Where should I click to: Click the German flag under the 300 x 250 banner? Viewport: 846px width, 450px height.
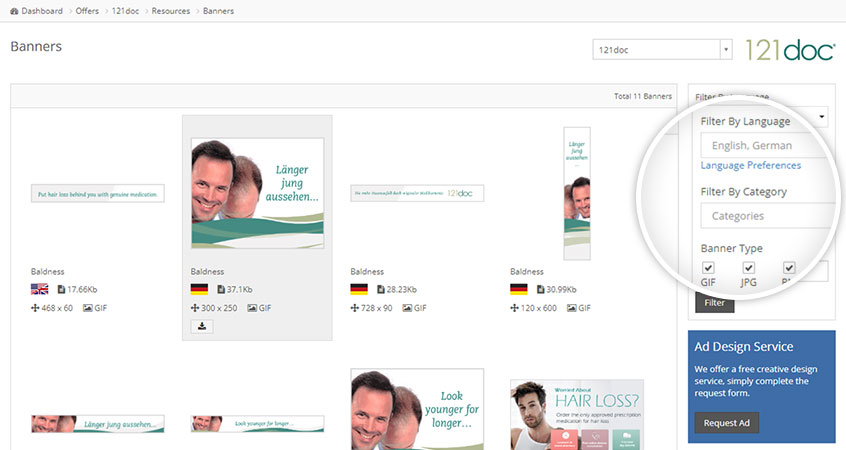point(199,290)
